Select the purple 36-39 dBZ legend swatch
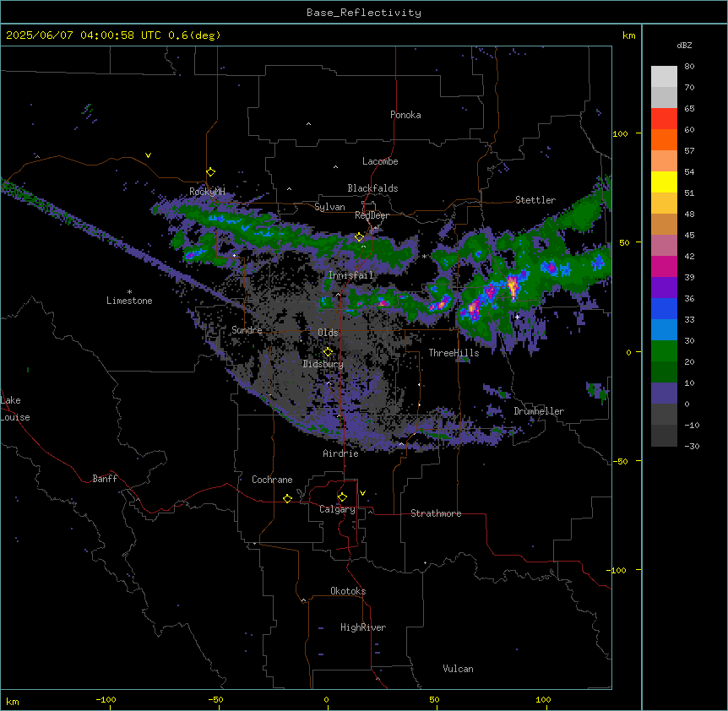728x711 pixels. click(664, 288)
